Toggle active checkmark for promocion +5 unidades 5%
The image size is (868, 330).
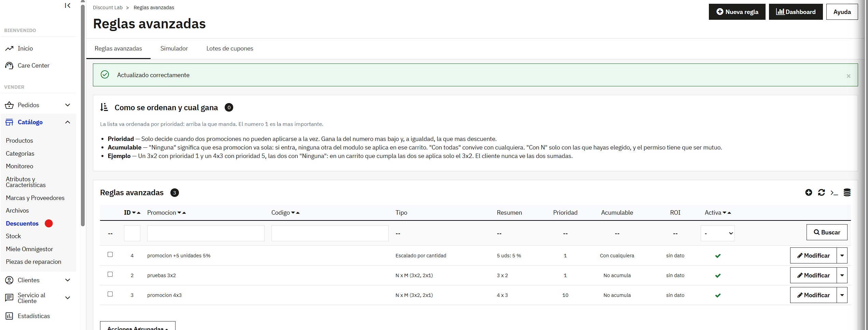click(718, 256)
